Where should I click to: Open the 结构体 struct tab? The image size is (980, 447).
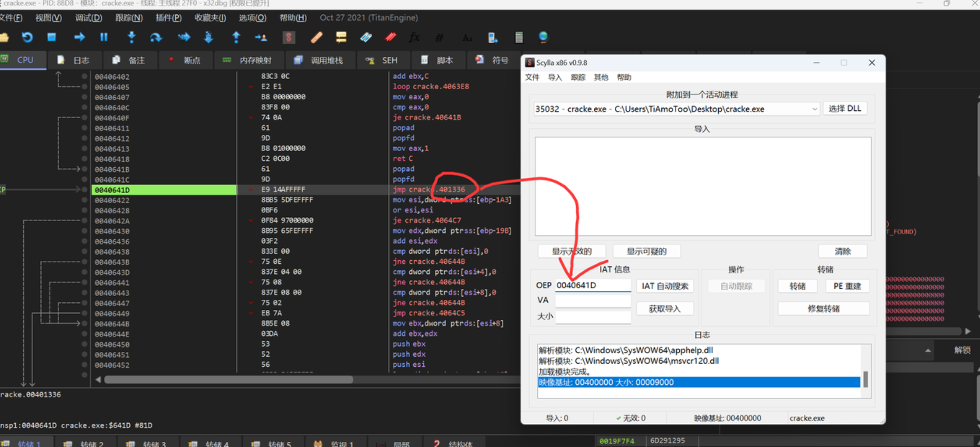[x=454, y=443]
